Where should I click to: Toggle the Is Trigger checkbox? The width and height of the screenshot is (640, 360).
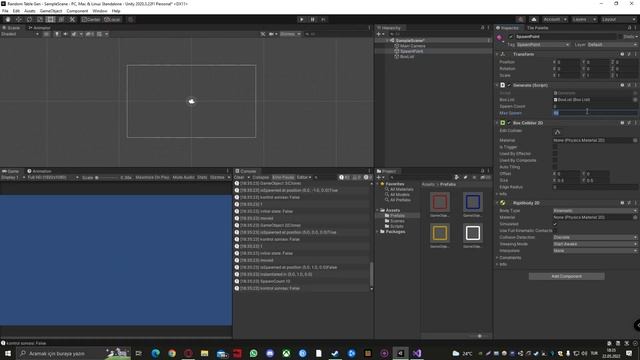click(555, 147)
